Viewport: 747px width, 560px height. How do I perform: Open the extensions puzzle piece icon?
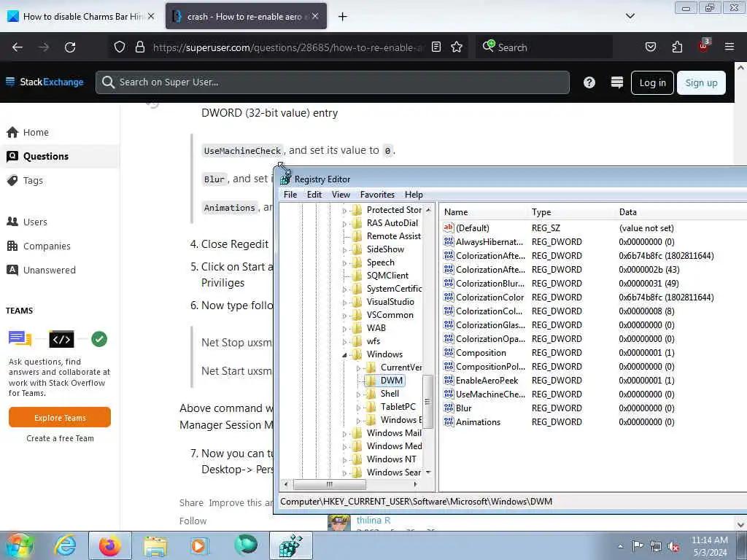(677, 47)
